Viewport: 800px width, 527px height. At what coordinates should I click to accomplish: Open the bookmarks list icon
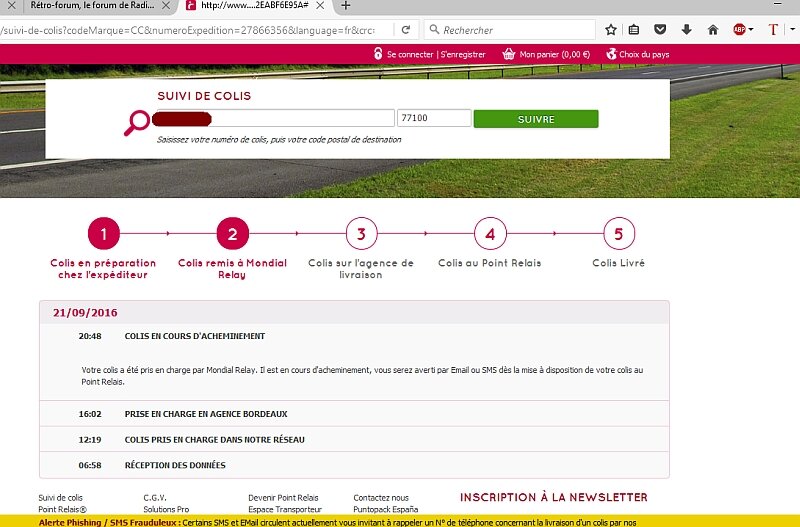coord(634,30)
